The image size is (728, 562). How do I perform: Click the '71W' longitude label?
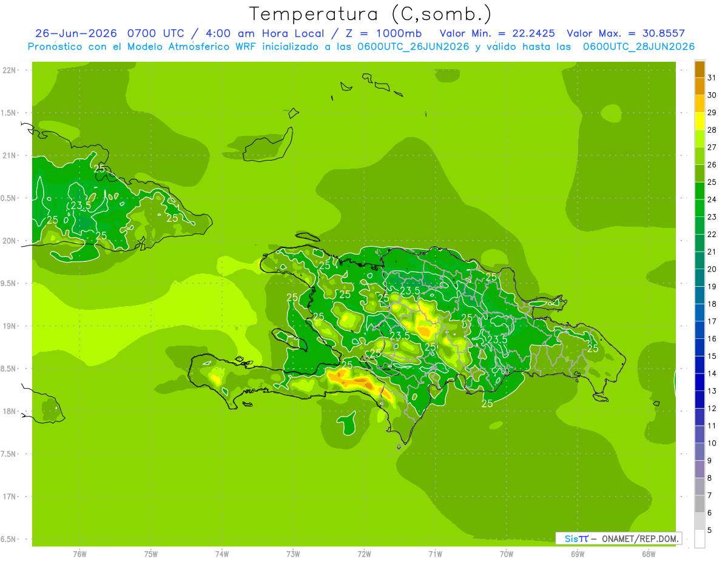coord(435,554)
